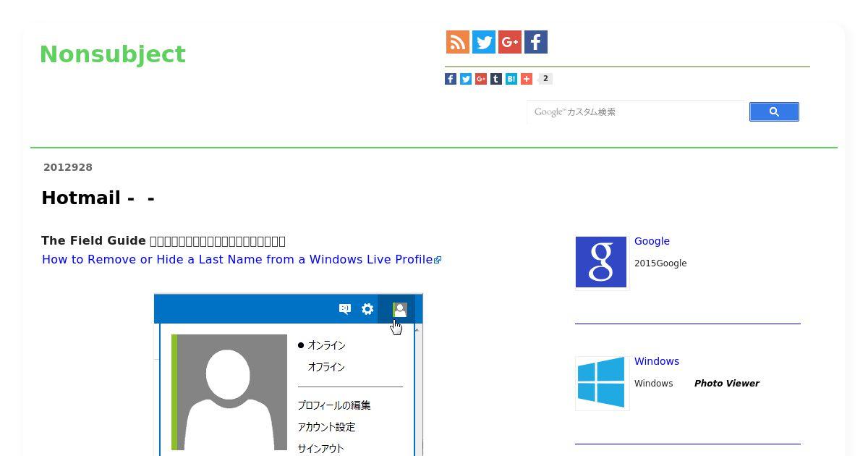The width and height of the screenshot is (868, 456).
Task: Click the Photo Viewer text
Action: 727,384
